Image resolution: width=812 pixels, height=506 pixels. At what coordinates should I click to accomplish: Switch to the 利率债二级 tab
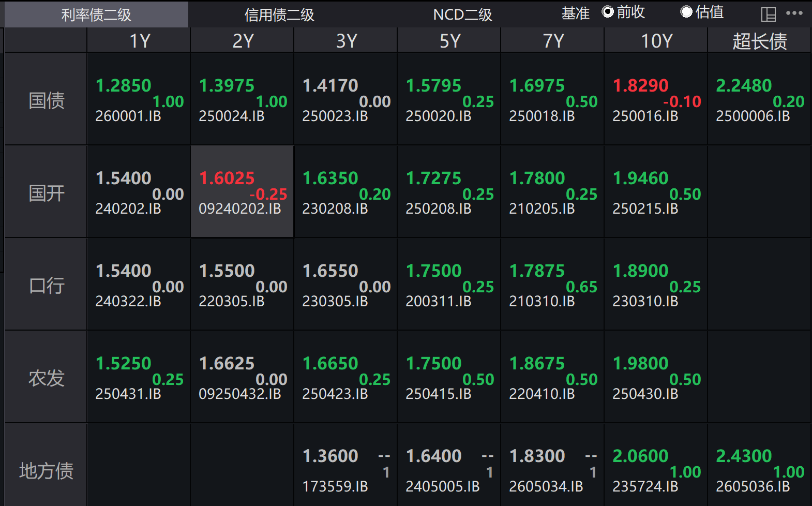pos(96,14)
